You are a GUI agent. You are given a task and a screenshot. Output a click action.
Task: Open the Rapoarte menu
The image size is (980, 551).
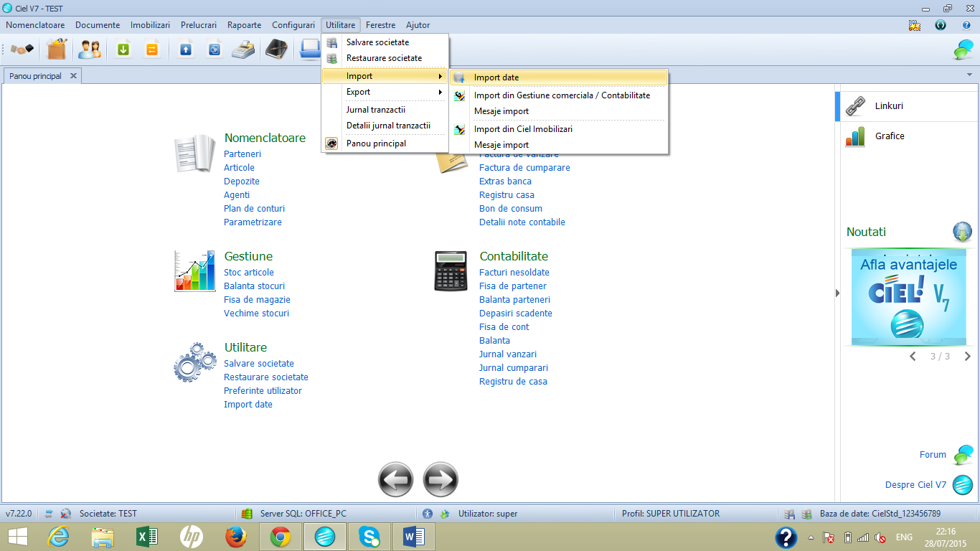(244, 25)
